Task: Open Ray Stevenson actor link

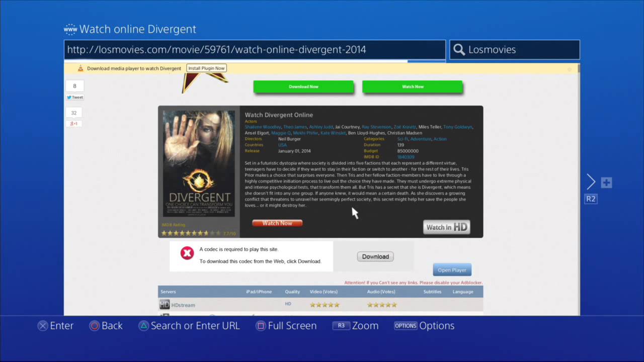Action: click(x=376, y=127)
